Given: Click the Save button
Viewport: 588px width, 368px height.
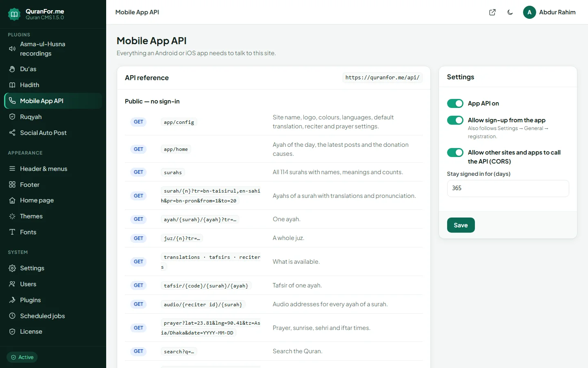Looking at the screenshot, I should coord(461,225).
